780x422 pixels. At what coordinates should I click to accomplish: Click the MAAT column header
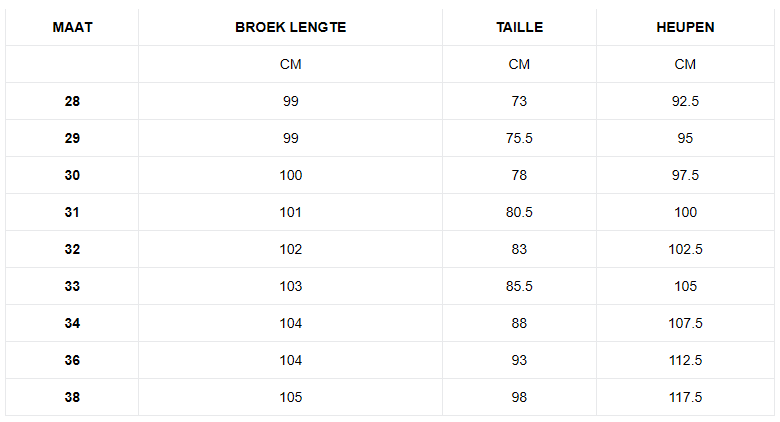[x=72, y=27]
